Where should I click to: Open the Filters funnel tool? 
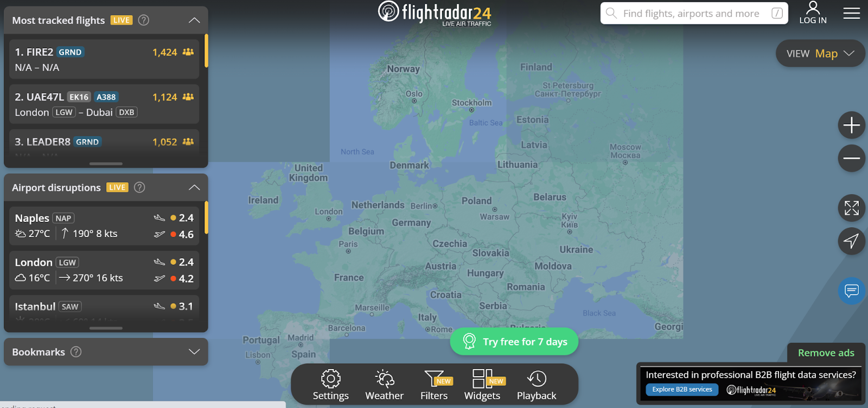(x=434, y=385)
